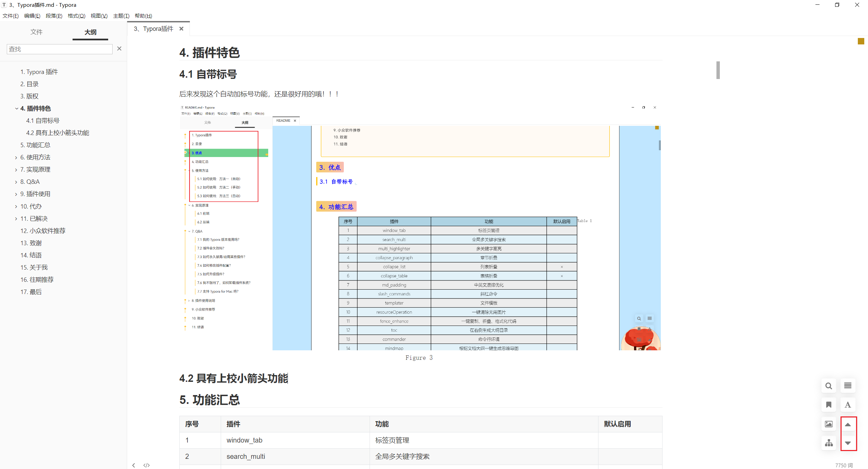Screen dimensions: 868x469
Task: Open the 视图(V) menu
Action: coord(99,16)
